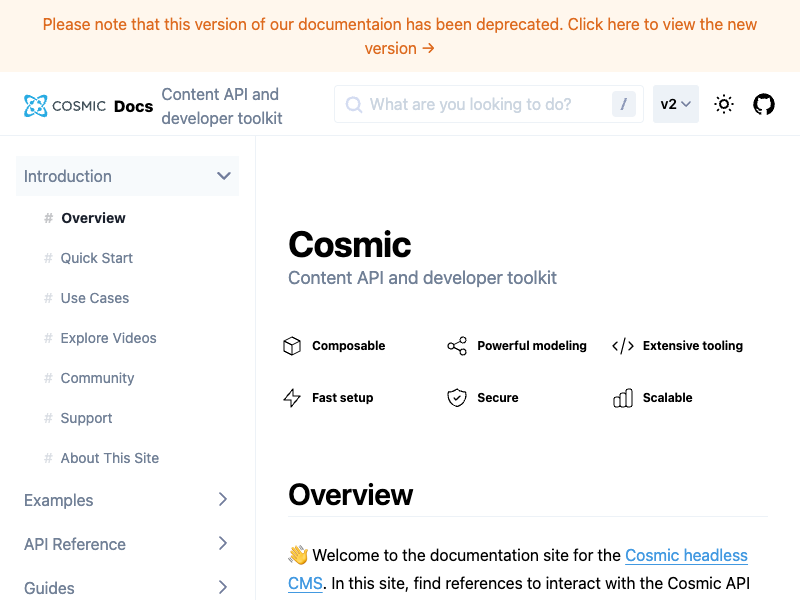Click the slash shortcut key badge

623,104
